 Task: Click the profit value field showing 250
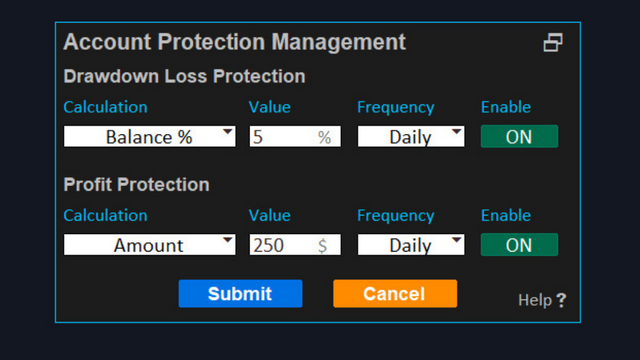[295, 244]
